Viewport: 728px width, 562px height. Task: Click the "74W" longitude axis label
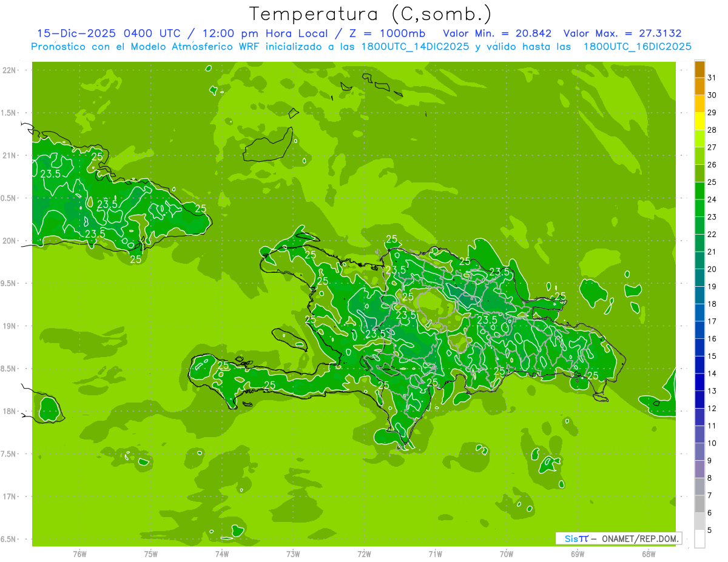point(221,554)
